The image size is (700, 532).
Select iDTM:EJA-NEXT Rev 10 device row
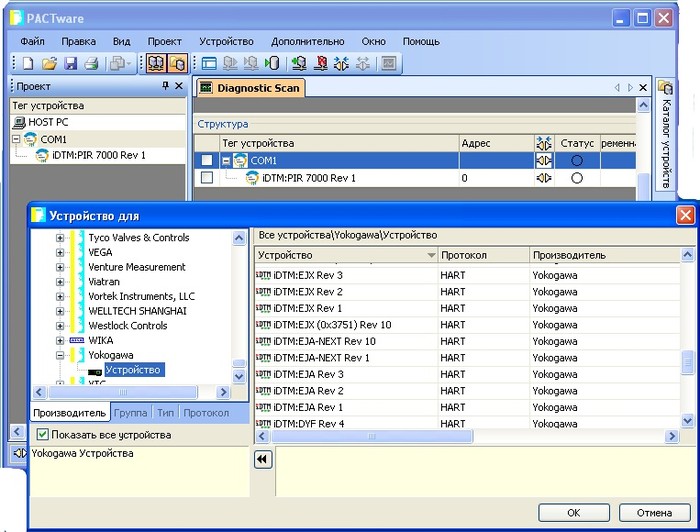click(x=467, y=341)
